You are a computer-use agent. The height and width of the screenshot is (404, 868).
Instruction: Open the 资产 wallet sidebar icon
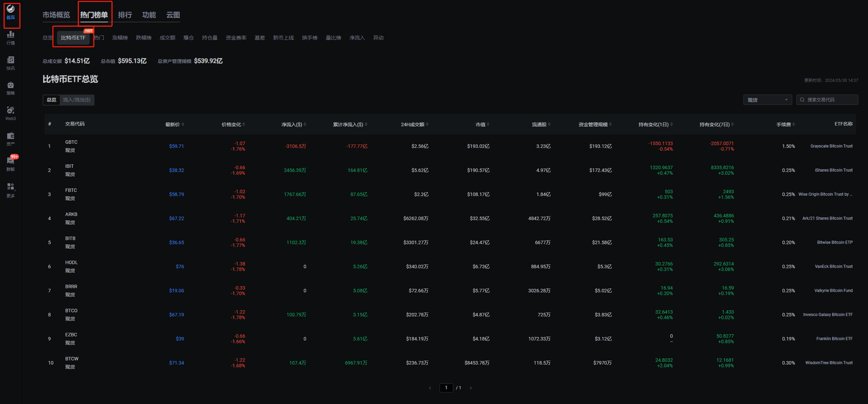10,139
